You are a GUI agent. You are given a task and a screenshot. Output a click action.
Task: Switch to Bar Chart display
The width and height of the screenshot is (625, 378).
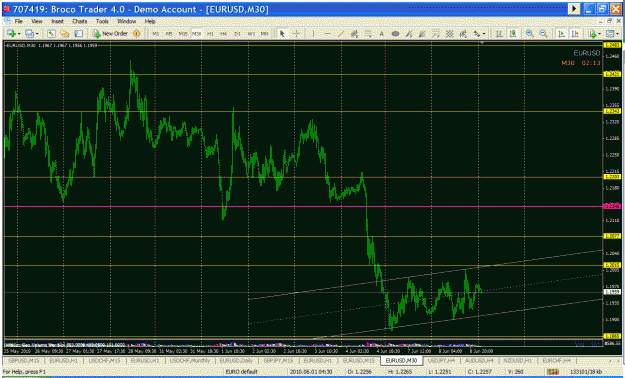pos(499,34)
